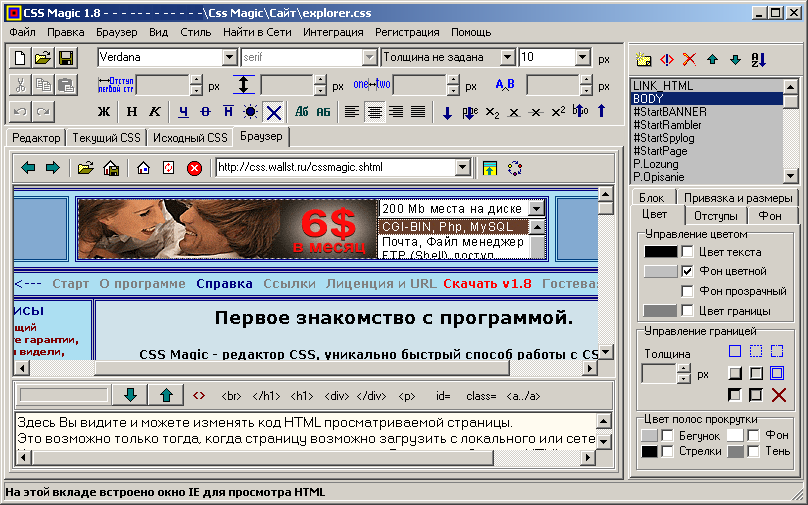This screenshot has width=808, height=505.
Task: Open the Интеграция menu
Action: point(333,32)
